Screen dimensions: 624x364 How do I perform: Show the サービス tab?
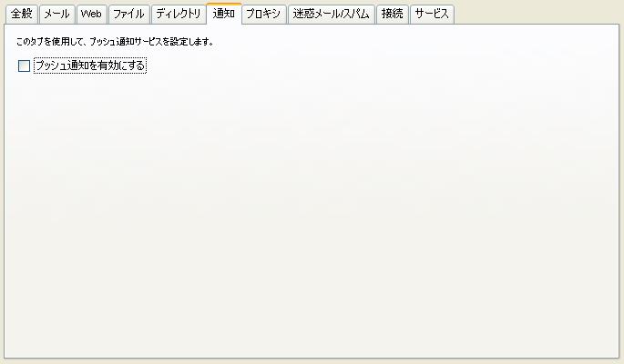pyautogui.click(x=432, y=15)
